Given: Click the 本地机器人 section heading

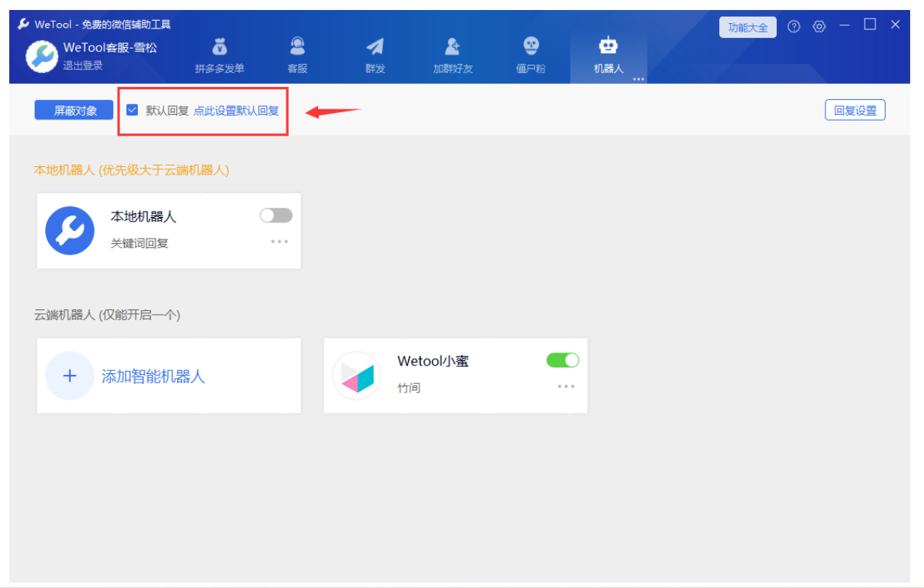Looking at the screenshot, I should (132, 169).
